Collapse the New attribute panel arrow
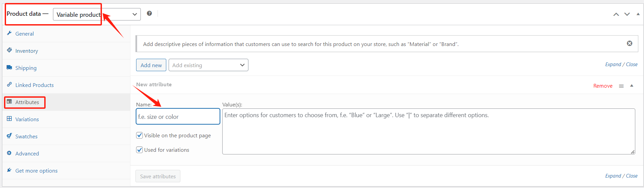 [x=632, y=86]
